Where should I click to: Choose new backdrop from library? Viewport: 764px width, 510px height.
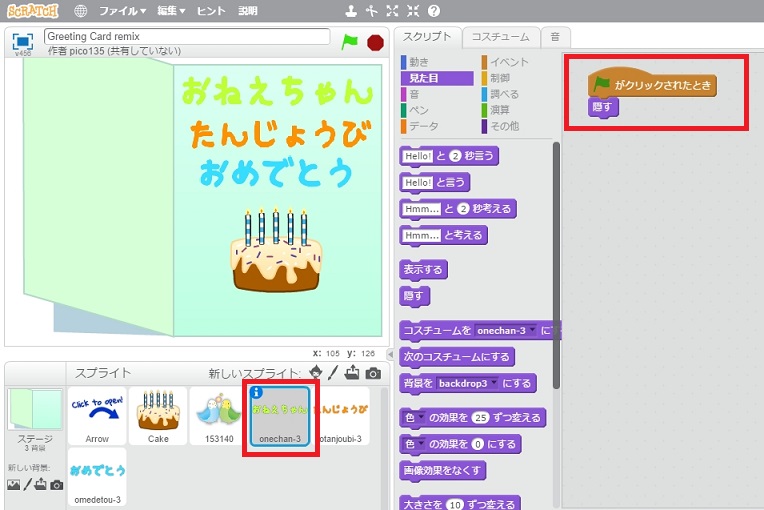tap(14, 485)
